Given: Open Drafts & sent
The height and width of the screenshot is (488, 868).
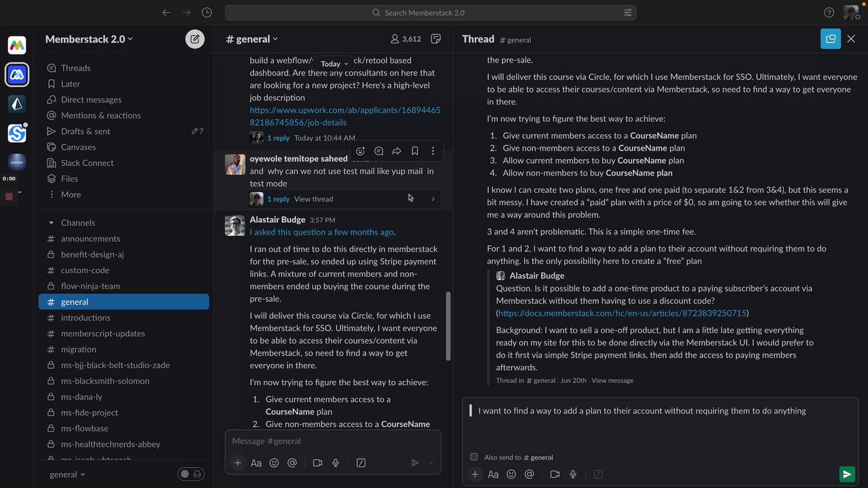Looking at the screenshot, I should point(85,131).
